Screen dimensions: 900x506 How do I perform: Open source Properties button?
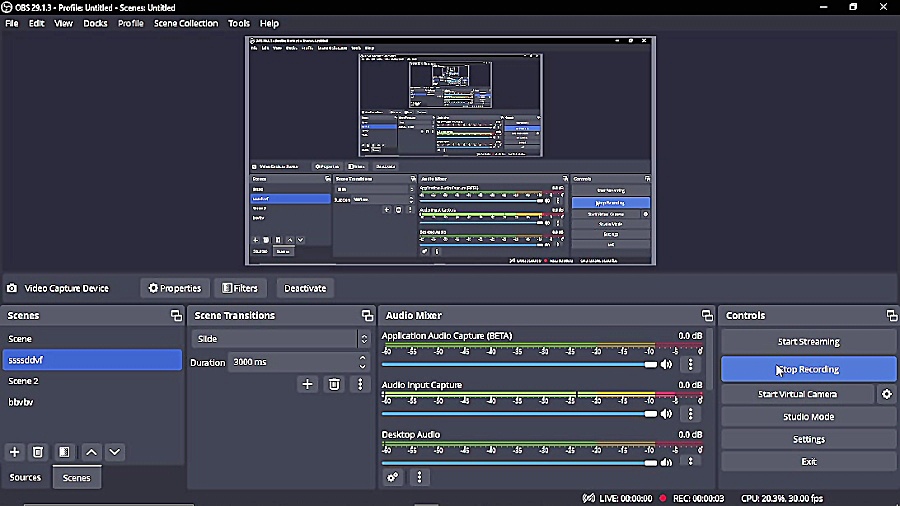pos(175,288)
